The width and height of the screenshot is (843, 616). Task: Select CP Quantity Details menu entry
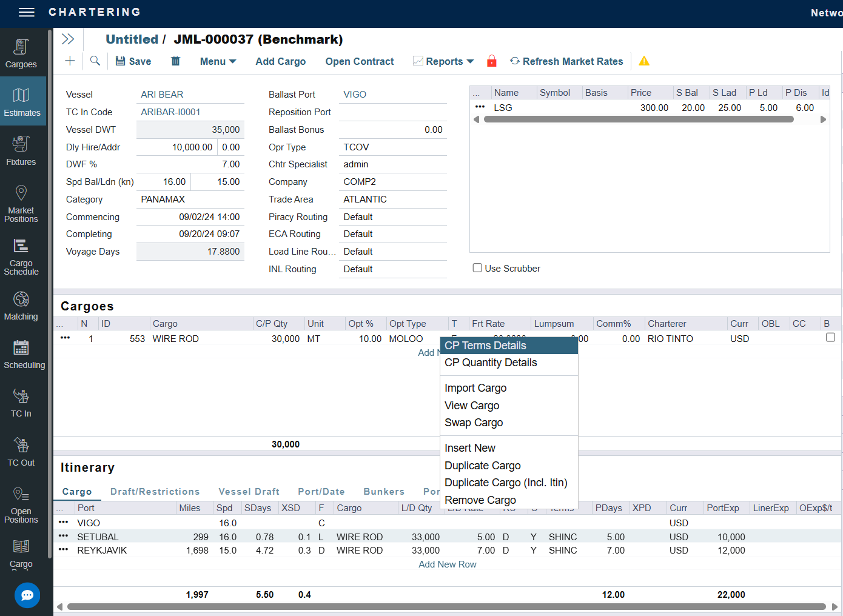pyautogui.click(x=491, y=363)
